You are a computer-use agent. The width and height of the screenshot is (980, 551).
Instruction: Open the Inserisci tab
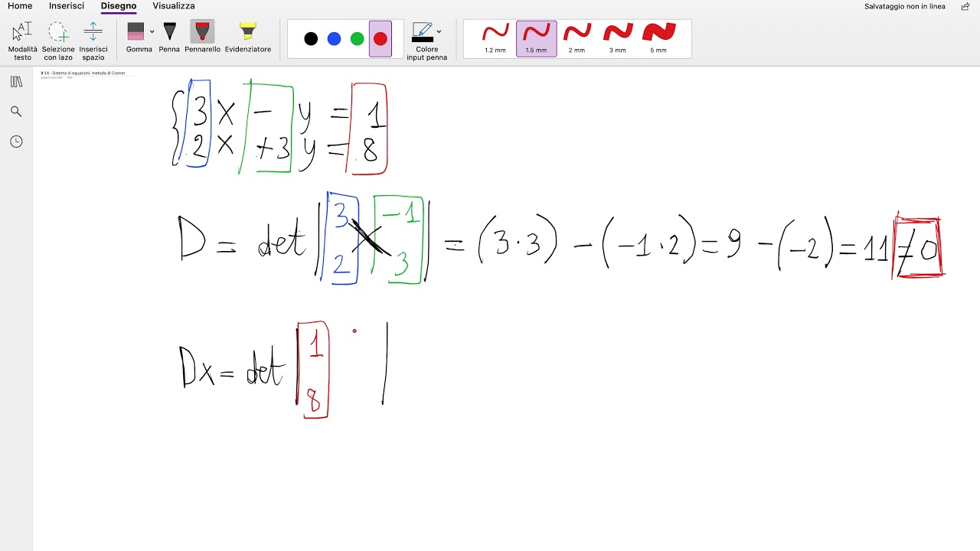(x=67, y=6)
